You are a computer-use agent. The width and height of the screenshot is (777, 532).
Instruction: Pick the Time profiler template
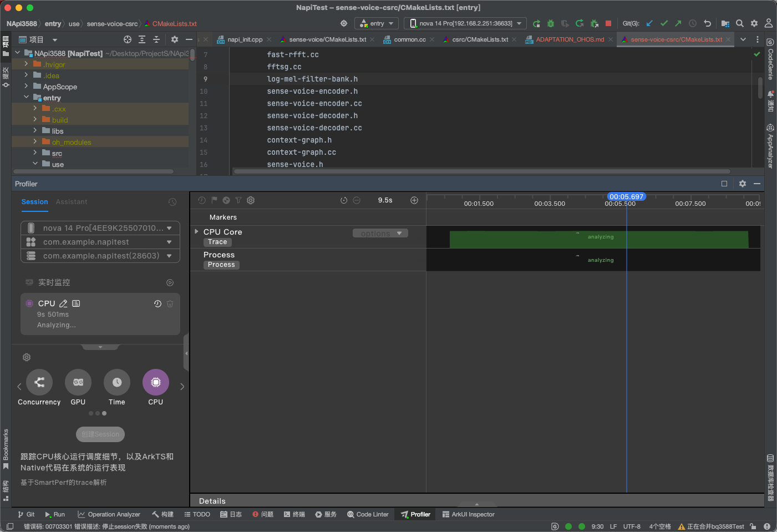point(117,382)
